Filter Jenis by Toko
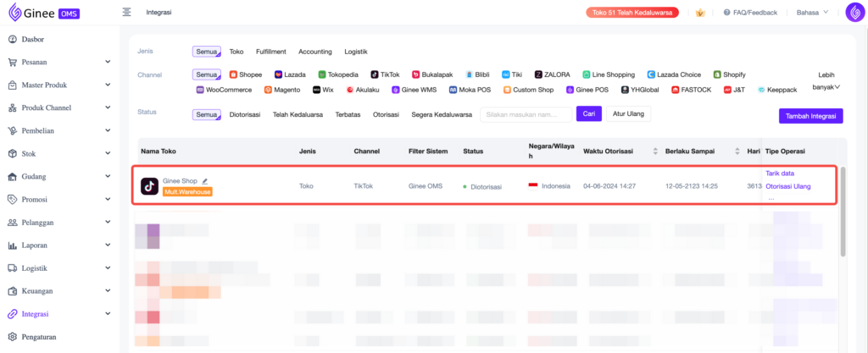Screen dimensions: 868x353 (236, 52)
